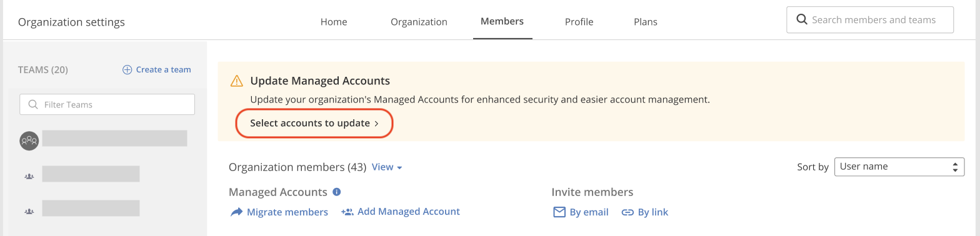This screenshot has height=236, width=980.
Task: Click the Migrate members arrow icon
Action: click(236, 212)
